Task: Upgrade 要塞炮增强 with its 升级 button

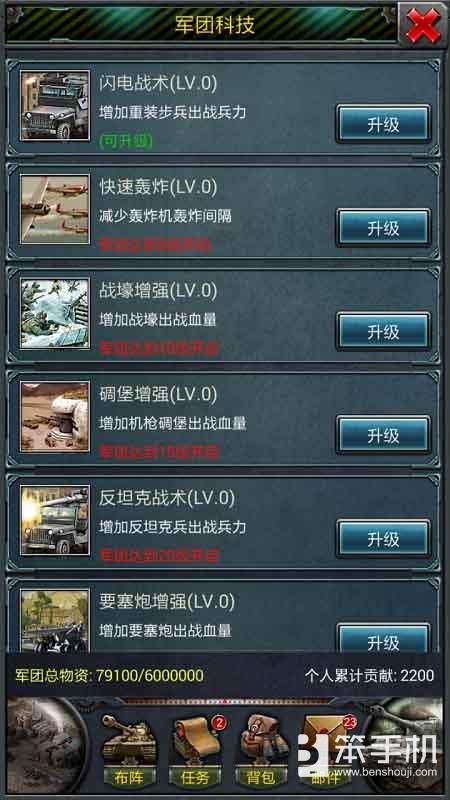Action: 383,639
